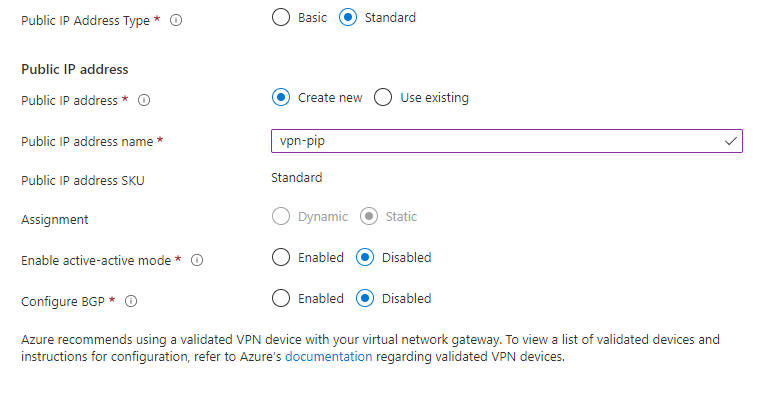Select Dynamic assignment option
The image size is (765, 395).
click(x=281, y=217)
